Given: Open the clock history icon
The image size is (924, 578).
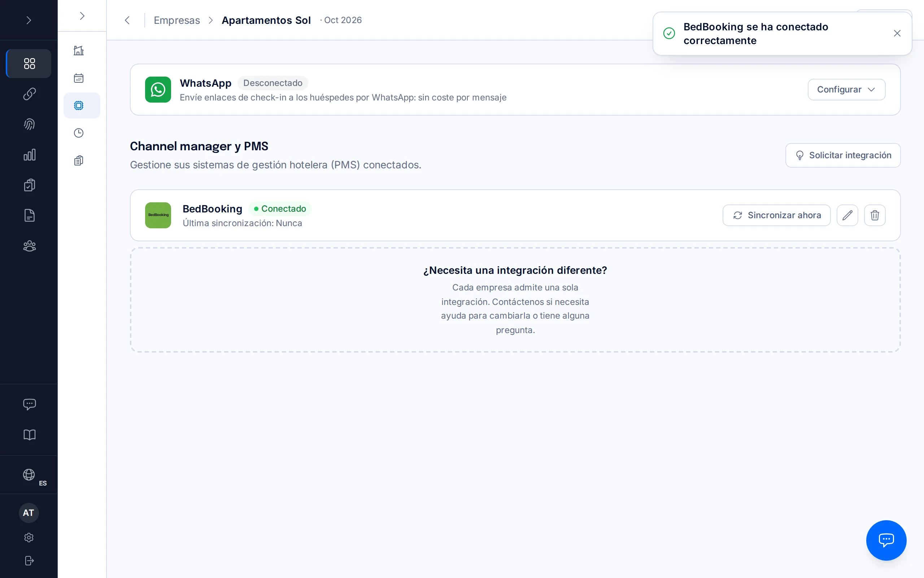Looking at the screenshot, I should click(x=79, y=133).
